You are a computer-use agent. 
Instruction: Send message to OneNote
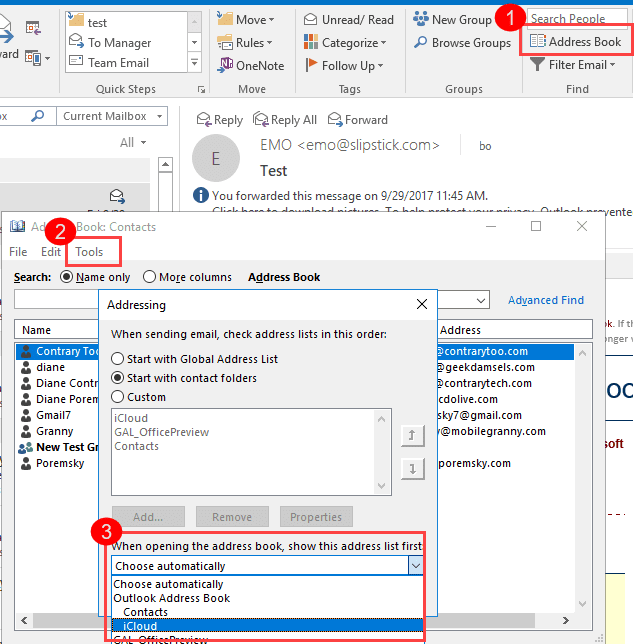pos(250,65)
